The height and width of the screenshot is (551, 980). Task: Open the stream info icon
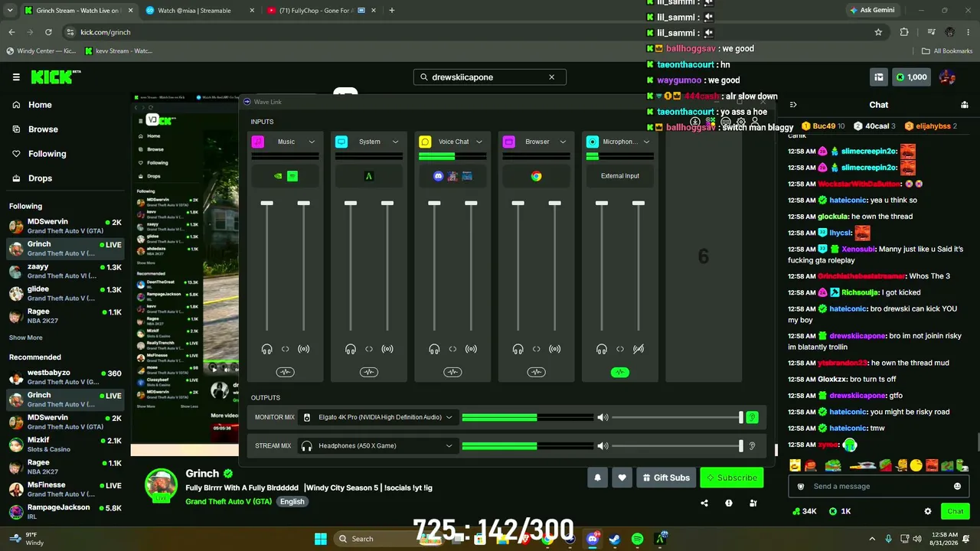(729, 503)
